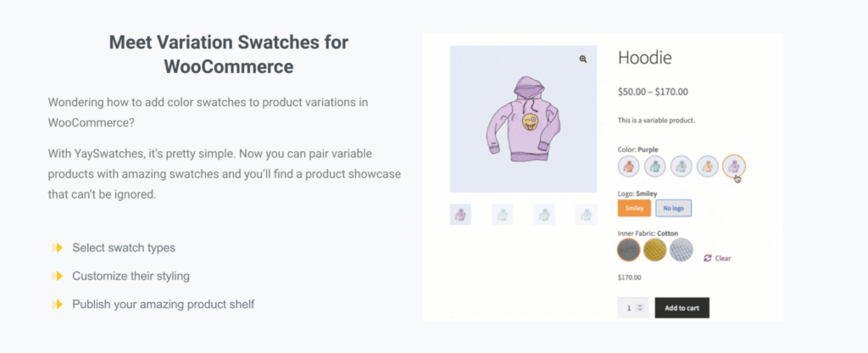
Task: Select the gray cotton fabric swatch
Action: (x=629, y=250)
